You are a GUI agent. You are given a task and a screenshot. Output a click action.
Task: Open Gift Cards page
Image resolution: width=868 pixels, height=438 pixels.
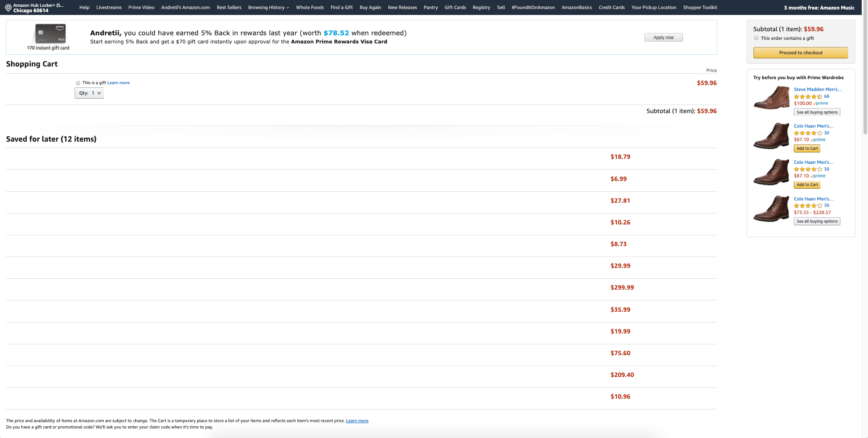455,8
